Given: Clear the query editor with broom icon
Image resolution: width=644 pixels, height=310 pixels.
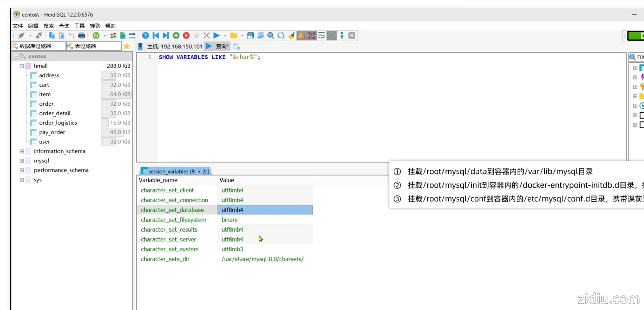Looking at the screenshot, I should coord(291,36).
